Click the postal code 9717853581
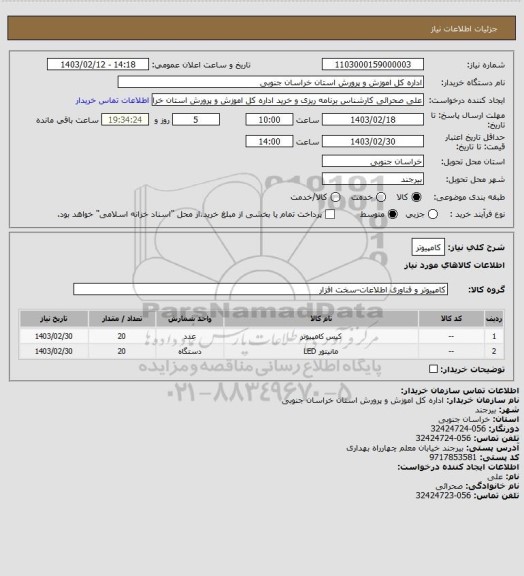The width and height of the screenshot is (524, 576). pos(452,457)
